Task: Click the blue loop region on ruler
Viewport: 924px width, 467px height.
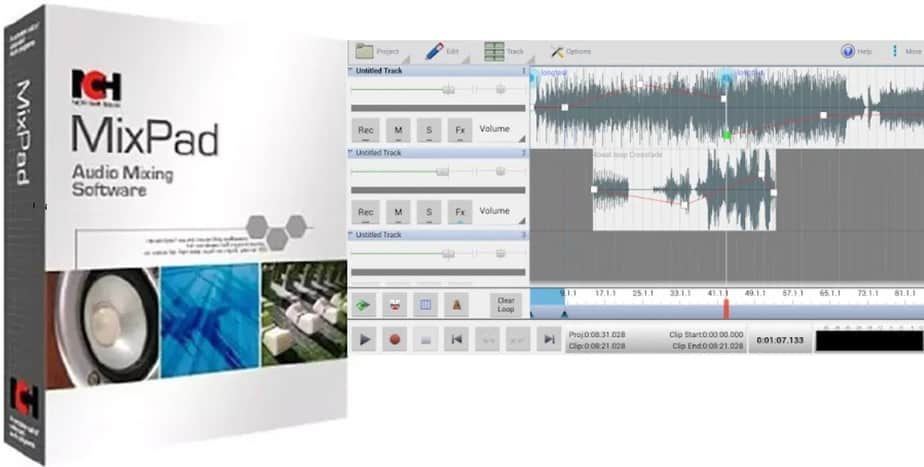Action: point(547,297)
